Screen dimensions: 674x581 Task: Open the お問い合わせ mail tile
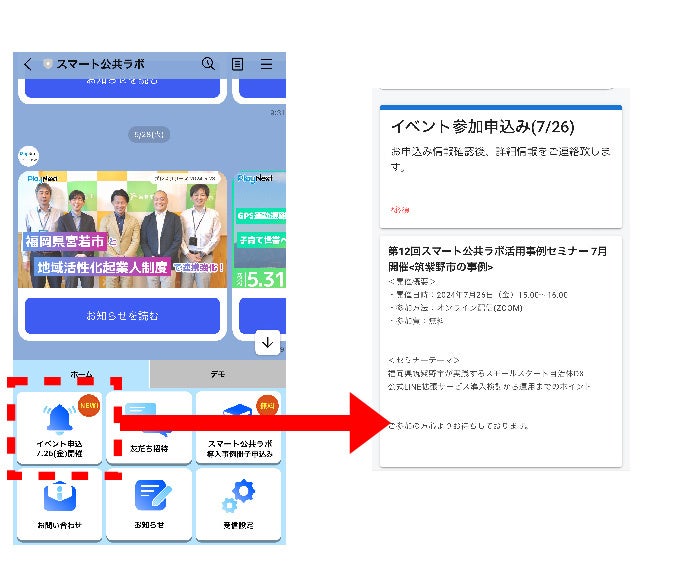59,505
